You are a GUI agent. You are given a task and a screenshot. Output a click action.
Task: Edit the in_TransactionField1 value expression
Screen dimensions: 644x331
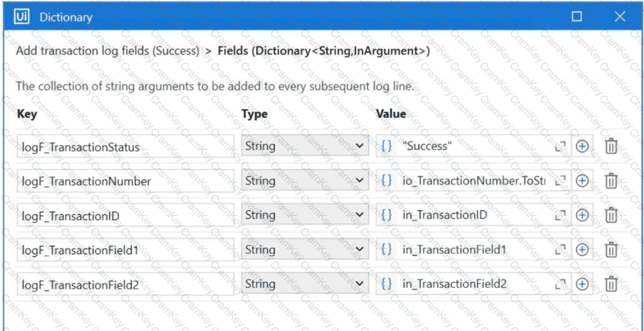475,250
